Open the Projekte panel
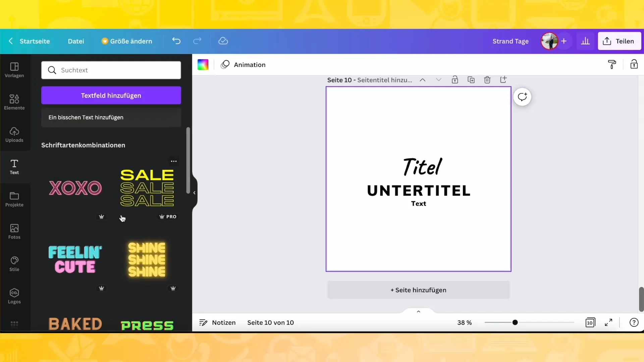Screen dimensions: 644x362 [14, 199]
